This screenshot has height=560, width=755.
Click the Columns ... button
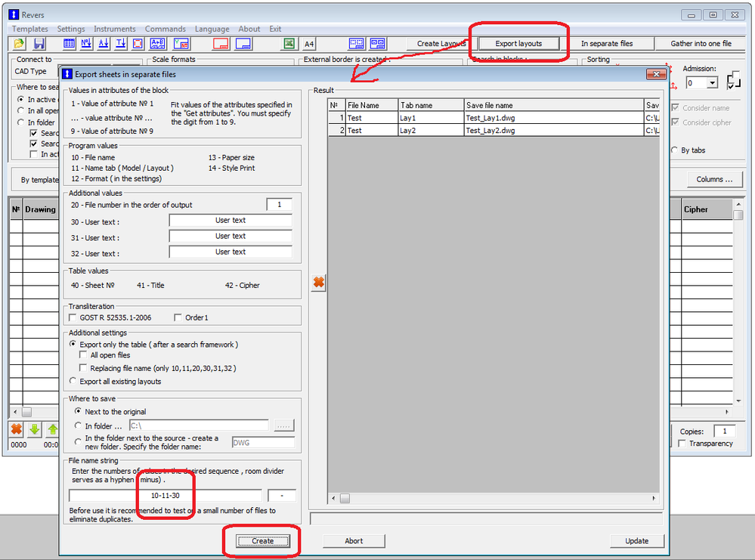point(714,179)
